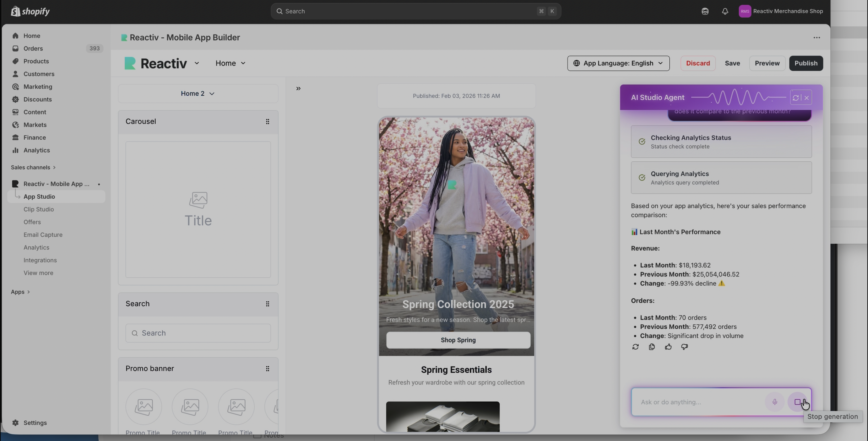The image size is (868, 441).
Task: Open Email Capture
Action: [43, 235]
